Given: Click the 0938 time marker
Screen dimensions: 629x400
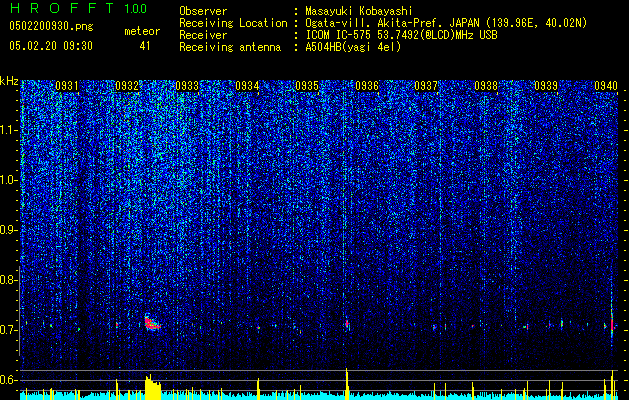Looking at the screenshot, I should click(486, 86).
